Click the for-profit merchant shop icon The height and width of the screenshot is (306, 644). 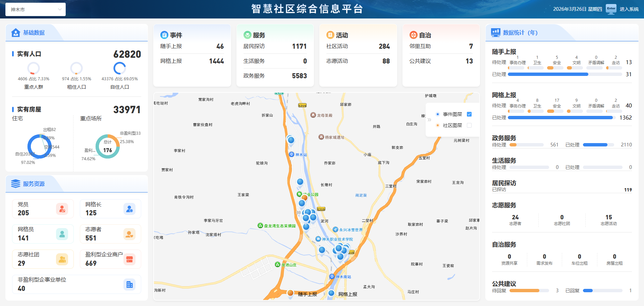tap(129, 259)
